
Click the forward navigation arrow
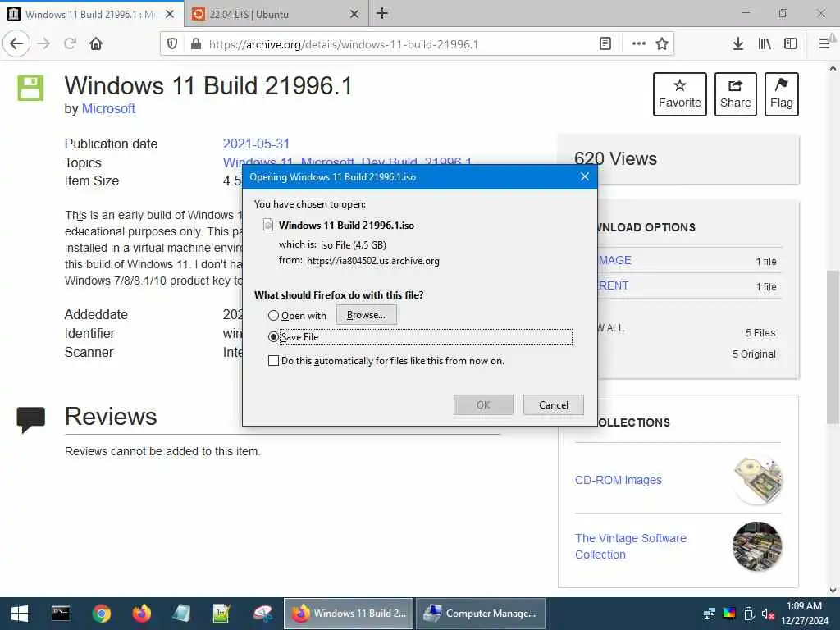click(44, 43)
